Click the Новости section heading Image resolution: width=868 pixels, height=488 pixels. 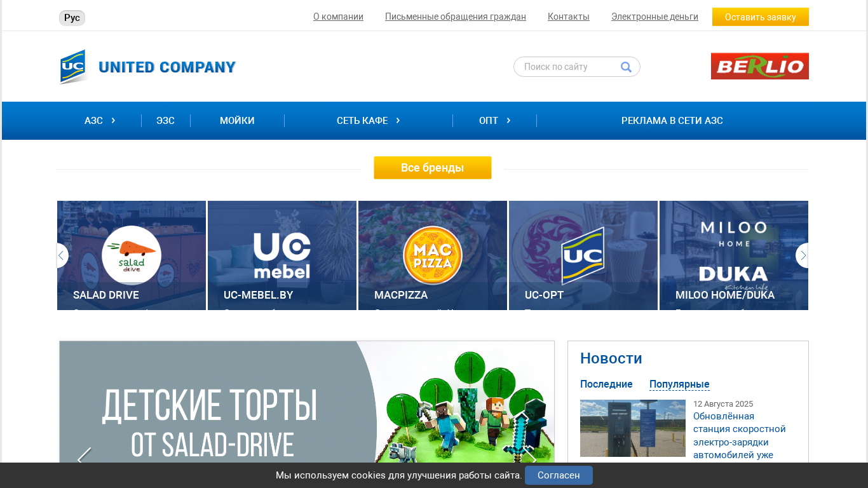(611, 358)
